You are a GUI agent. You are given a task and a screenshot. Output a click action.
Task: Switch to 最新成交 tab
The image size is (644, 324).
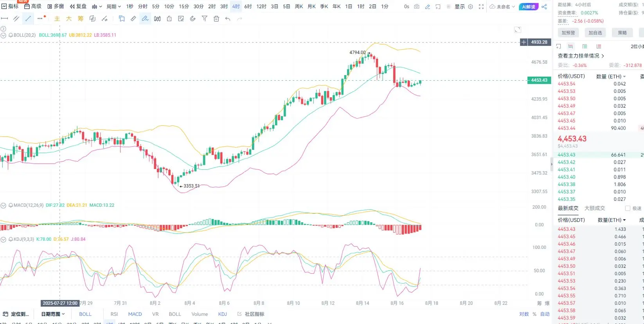[x=568, y=208]
